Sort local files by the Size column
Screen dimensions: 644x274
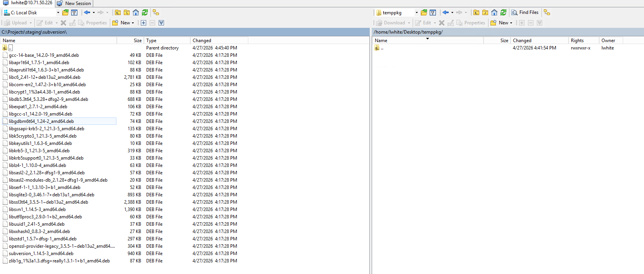click(137, 41)
